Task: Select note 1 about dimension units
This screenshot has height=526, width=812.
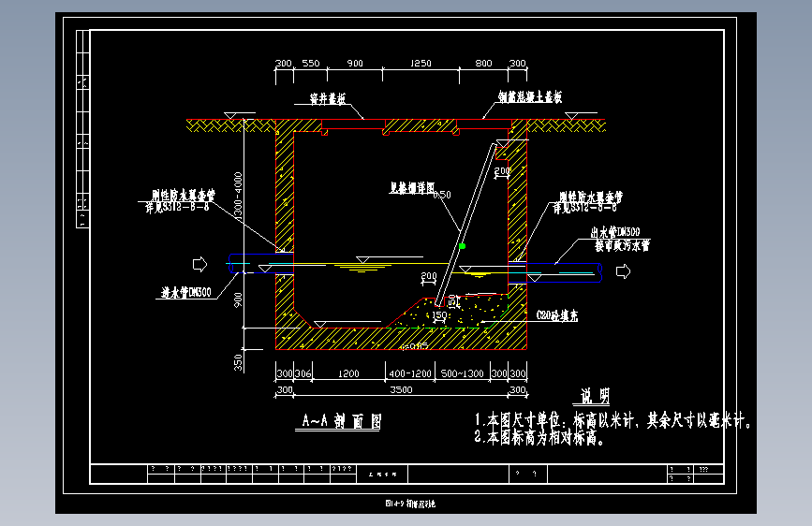Action: pyautogui.click(x=613, y=420)
